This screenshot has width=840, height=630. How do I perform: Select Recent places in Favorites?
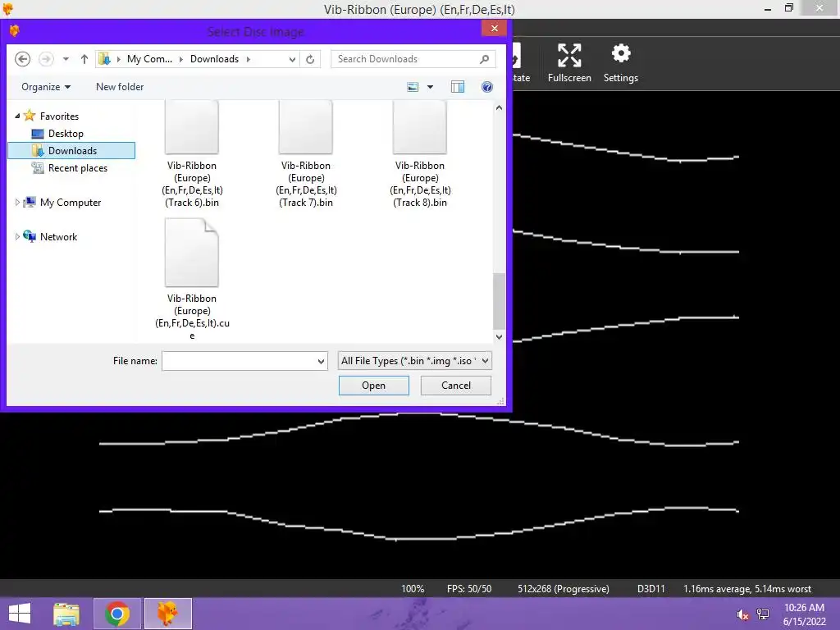pyautogui.click(x=78, y=167)
